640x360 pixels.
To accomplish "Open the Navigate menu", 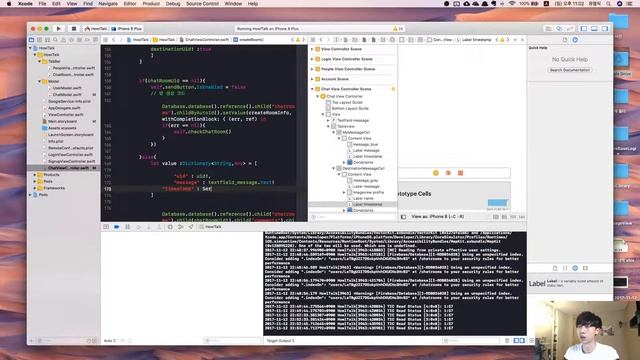I will [108, 4].
